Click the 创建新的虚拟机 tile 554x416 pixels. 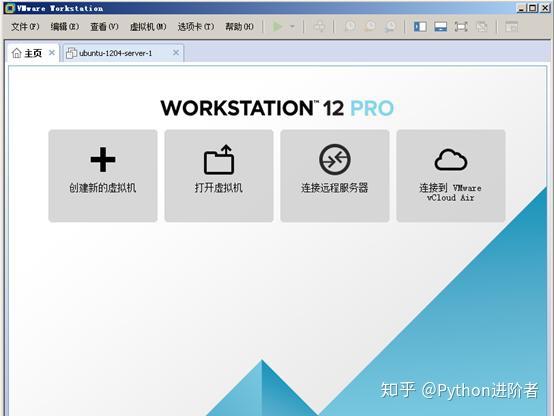click(x=103, y=176)
